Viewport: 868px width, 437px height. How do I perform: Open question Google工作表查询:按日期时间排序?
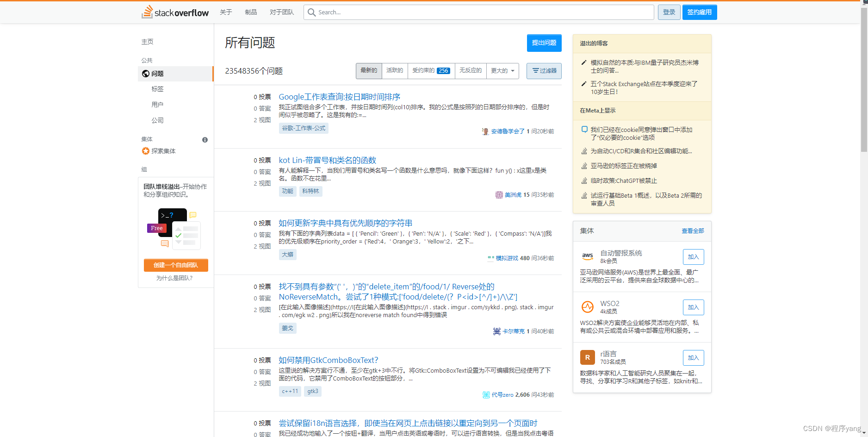[x=339, y=97]
